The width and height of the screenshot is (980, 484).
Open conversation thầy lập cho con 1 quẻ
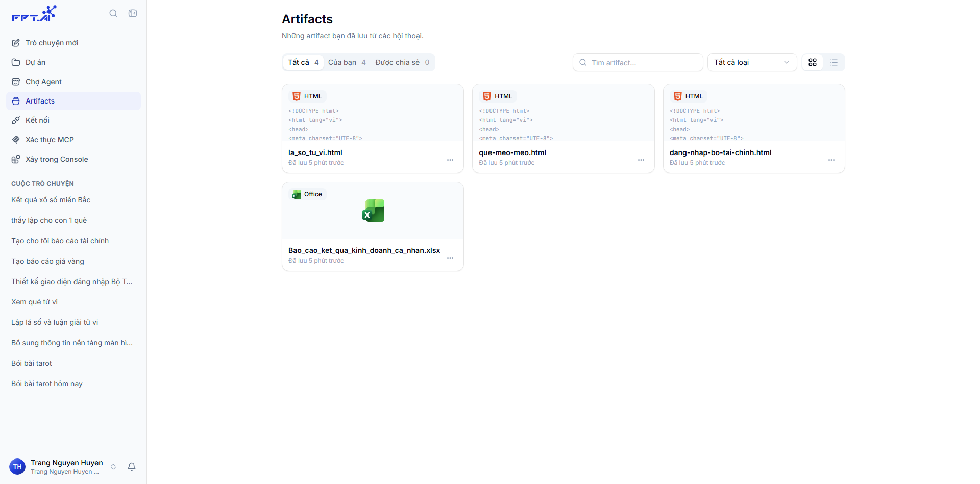[x=73, y=220]
